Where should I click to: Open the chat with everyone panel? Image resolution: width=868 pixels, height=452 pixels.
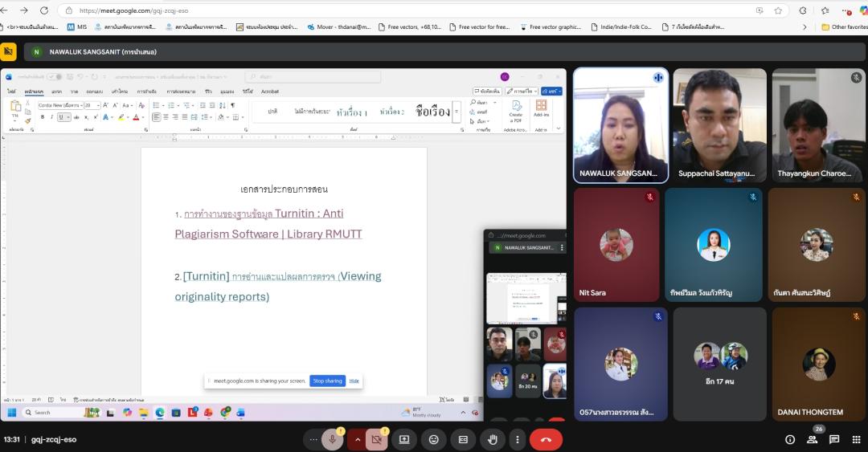834,439
